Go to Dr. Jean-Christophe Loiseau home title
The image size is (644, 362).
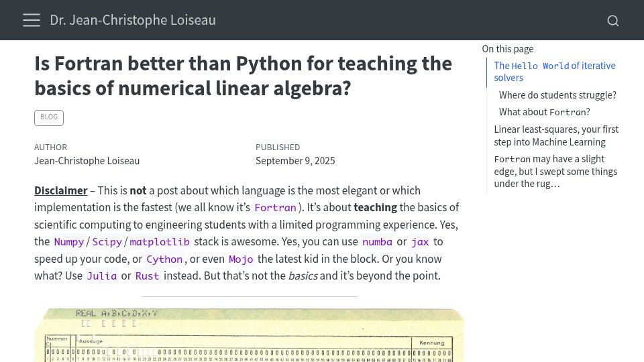pyautogui.click(x=133, y=20)
